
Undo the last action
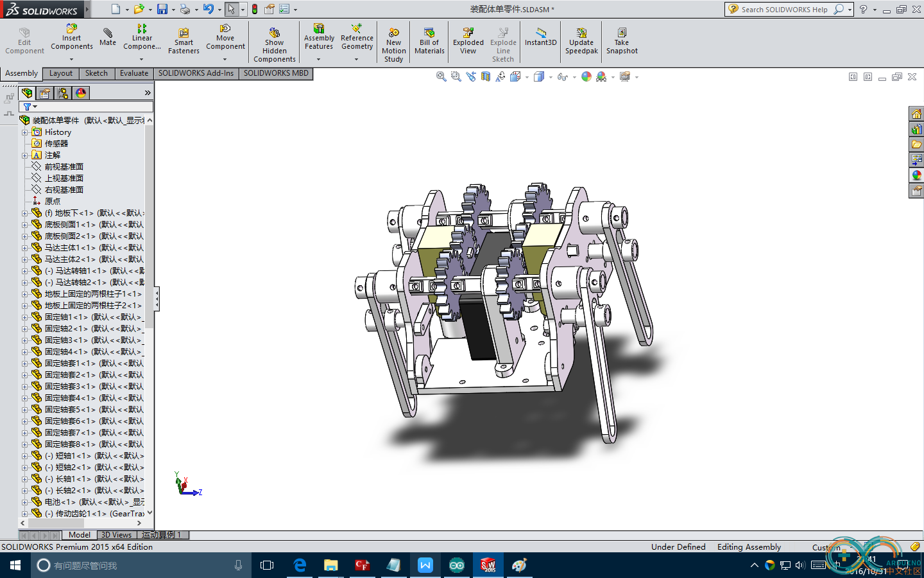tap(208, 9)
